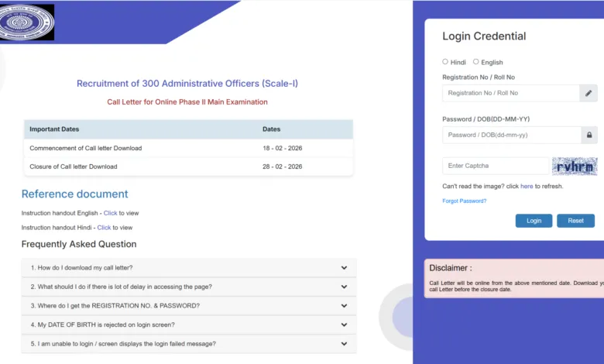Click the 'Reference document' heading
The width and height of the screenshot is (604, 364).
(75, 194)
